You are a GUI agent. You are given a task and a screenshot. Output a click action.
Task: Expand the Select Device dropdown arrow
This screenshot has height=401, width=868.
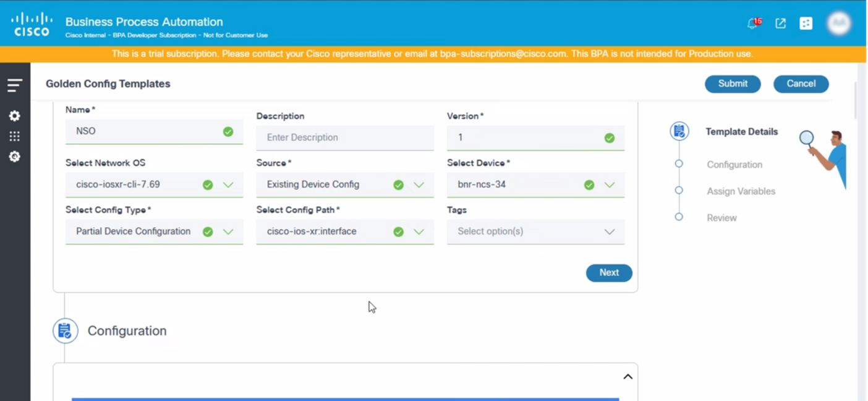[610, 184]
